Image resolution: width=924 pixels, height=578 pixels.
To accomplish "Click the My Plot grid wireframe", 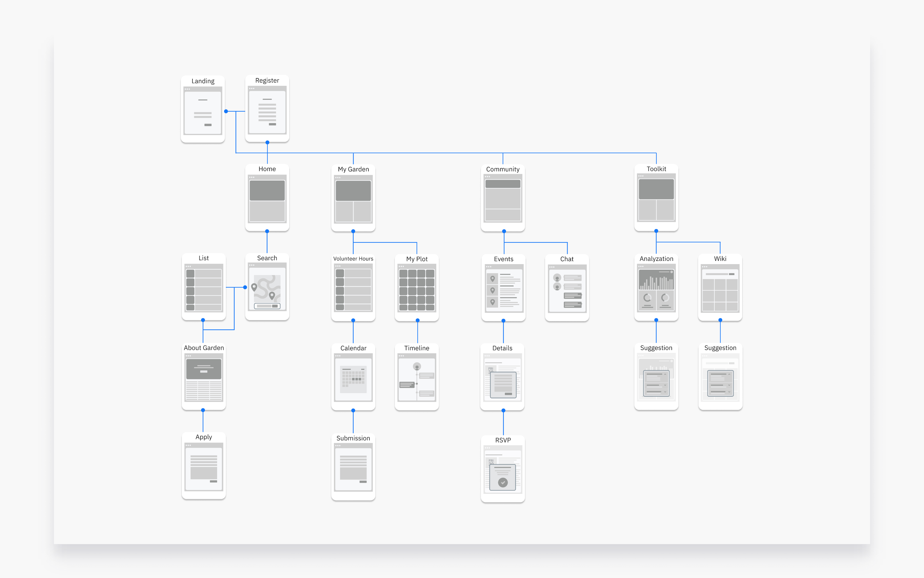I will pyautogui.click(x=417, y=288).
